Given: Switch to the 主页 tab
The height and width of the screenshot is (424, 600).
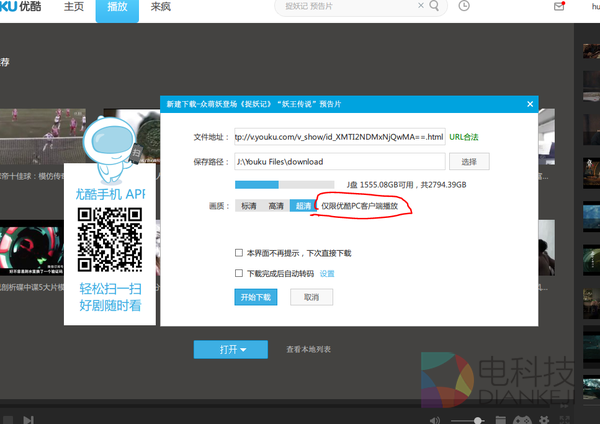Looking at the screenshot, I should click(74, 7).
